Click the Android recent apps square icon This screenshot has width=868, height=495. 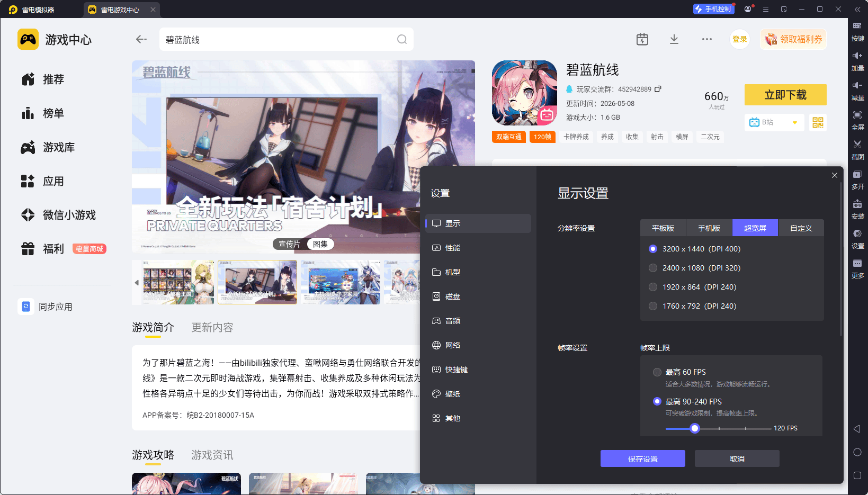click(x=857, y=475)
